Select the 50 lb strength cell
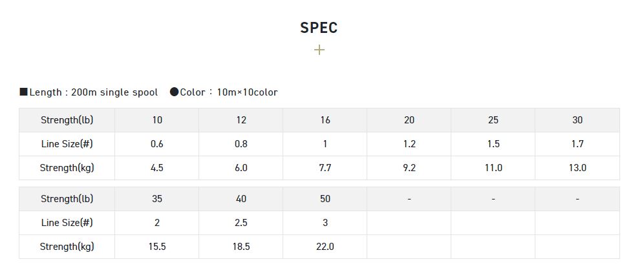The width and height of the screenshot is (644, 268). pos(325,199)
